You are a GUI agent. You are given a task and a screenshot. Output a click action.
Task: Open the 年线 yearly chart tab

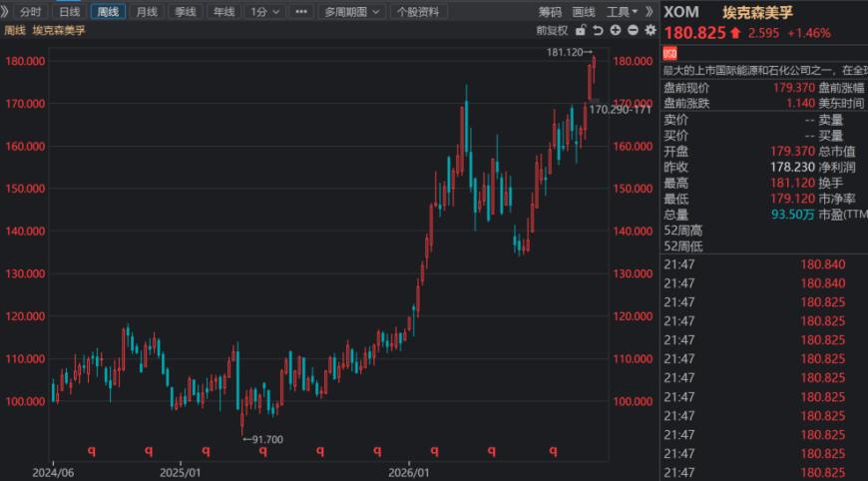pyautogui.click(x=224, y=12)
